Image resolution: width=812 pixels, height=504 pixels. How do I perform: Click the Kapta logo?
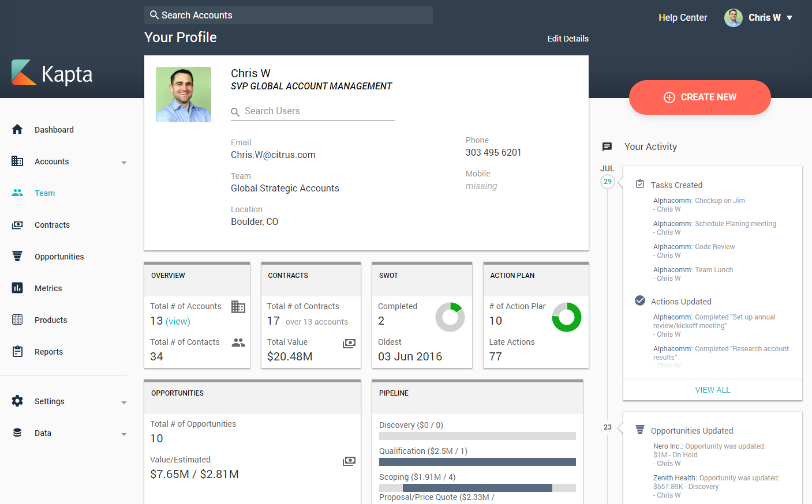tap(52, 73)
